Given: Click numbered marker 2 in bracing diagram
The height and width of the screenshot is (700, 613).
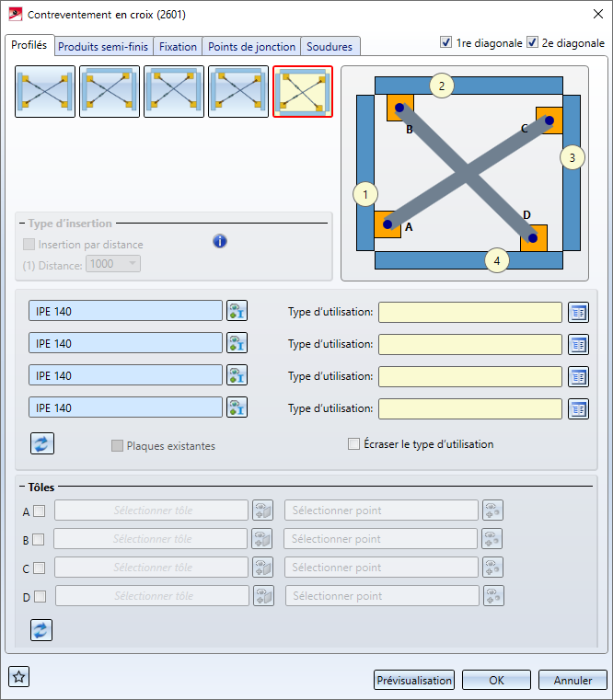Looking at the screenshot, I should tap(442, 86).
